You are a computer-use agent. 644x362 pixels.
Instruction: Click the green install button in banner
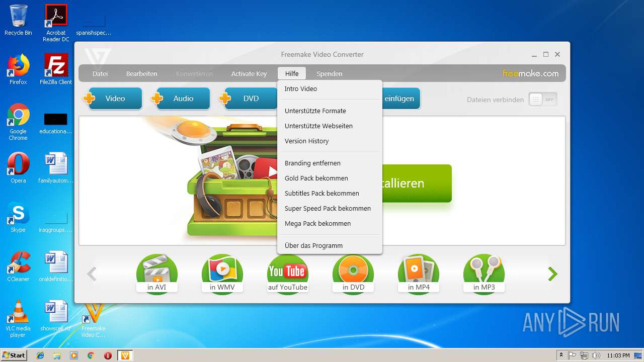coord(417,183)
